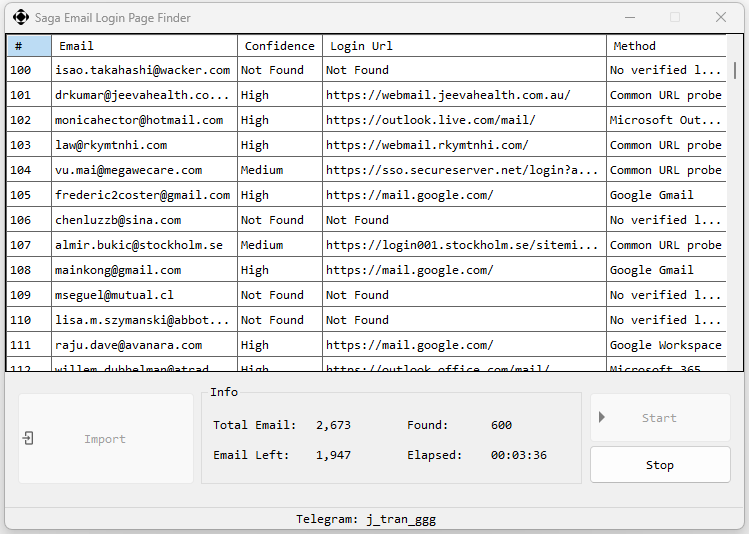Click Email Left value 1,947

(x=333, y=455)
